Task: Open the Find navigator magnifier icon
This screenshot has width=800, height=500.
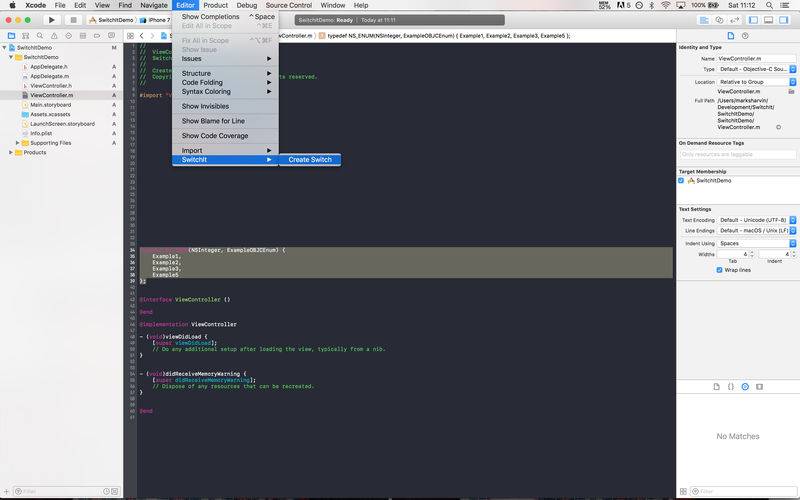Action: click(40, 36)
